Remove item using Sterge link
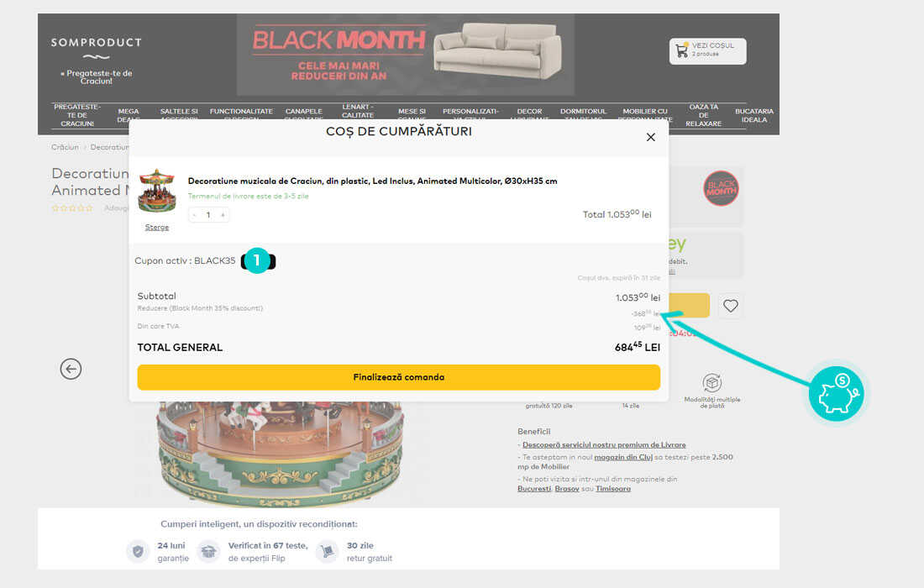The width and height of the screenshot is (924, 588). click(157, 228)
